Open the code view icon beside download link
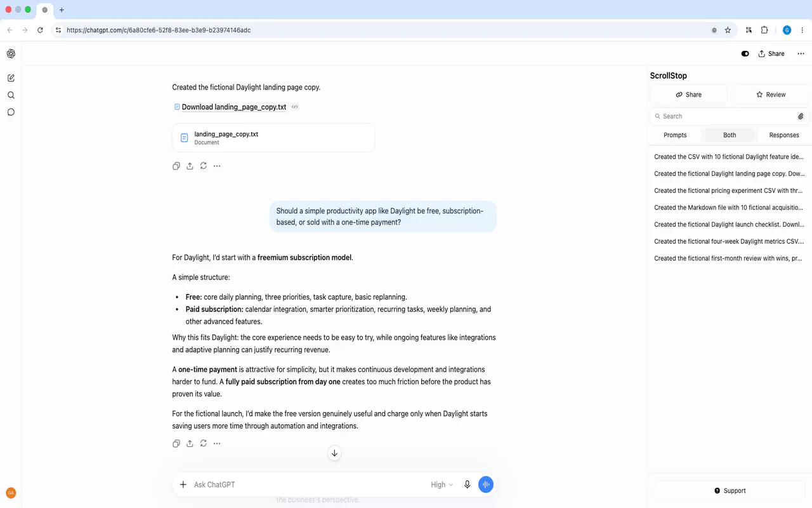Viewport: 812px width, 508px height. pos(295,107)
